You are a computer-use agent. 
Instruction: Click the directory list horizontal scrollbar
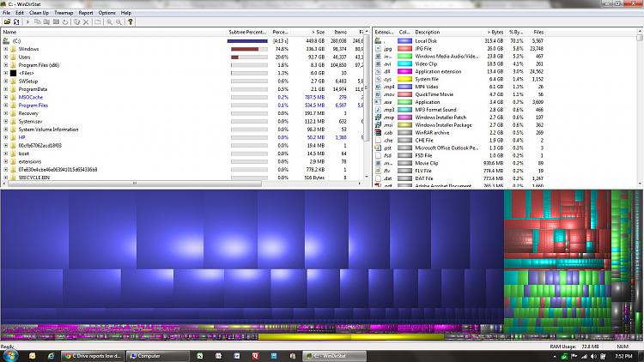pyautogui.click(x=135, y=184)
